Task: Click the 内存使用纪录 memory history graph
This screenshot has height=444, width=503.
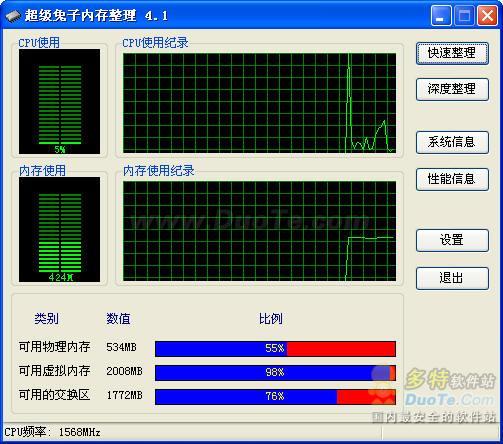Action: pyautogui.click(x=260, y=231)
